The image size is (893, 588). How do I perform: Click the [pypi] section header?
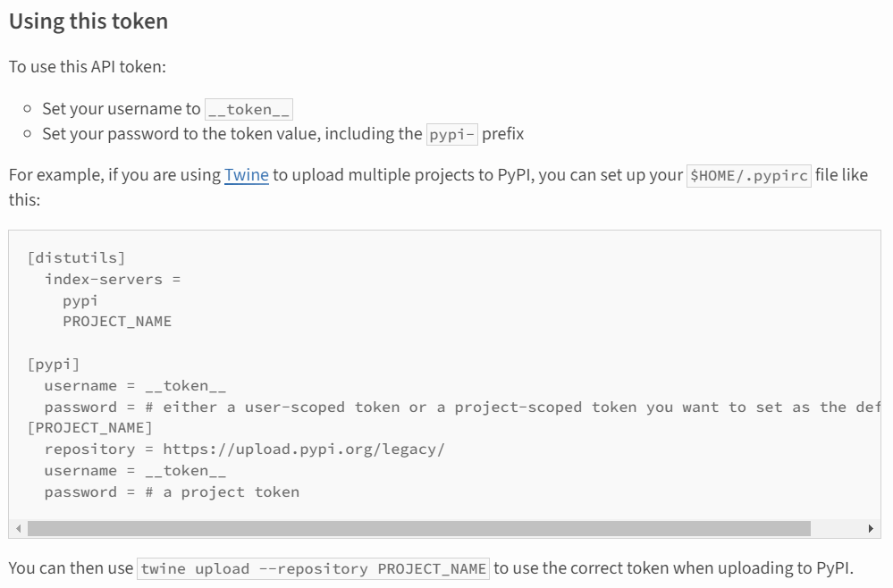pos(54,365)
